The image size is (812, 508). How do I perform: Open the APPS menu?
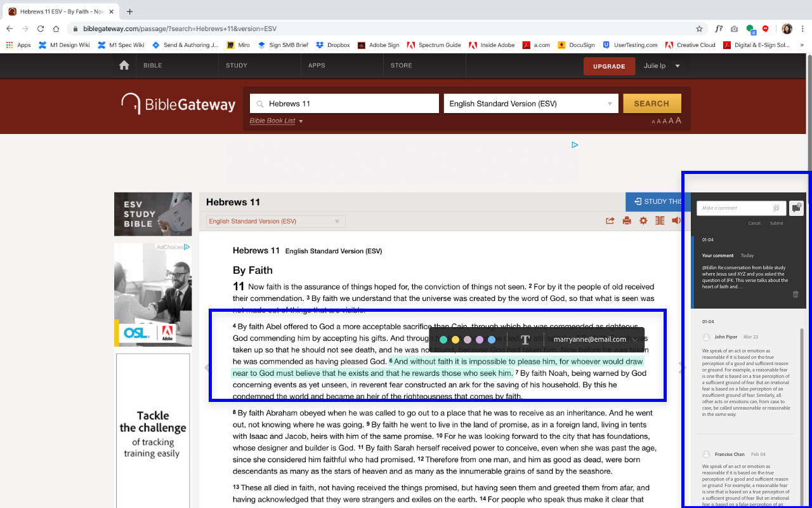[x=317, y=65]
